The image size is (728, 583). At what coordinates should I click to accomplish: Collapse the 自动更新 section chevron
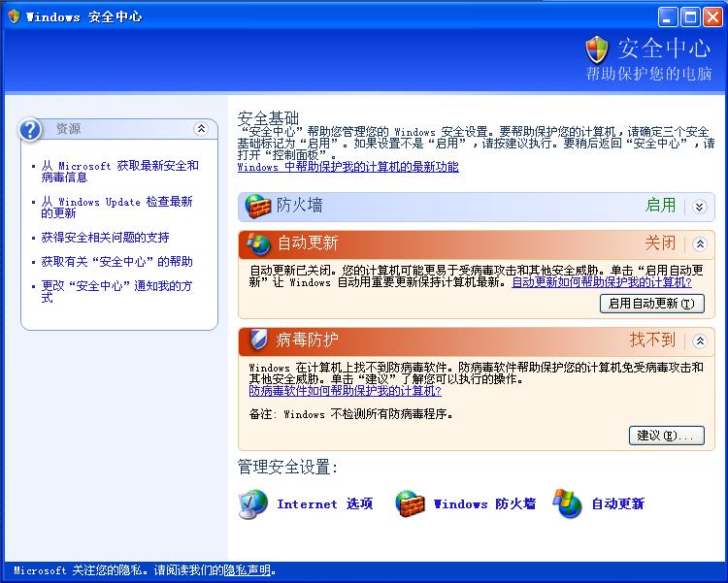(x=699, y=243)
